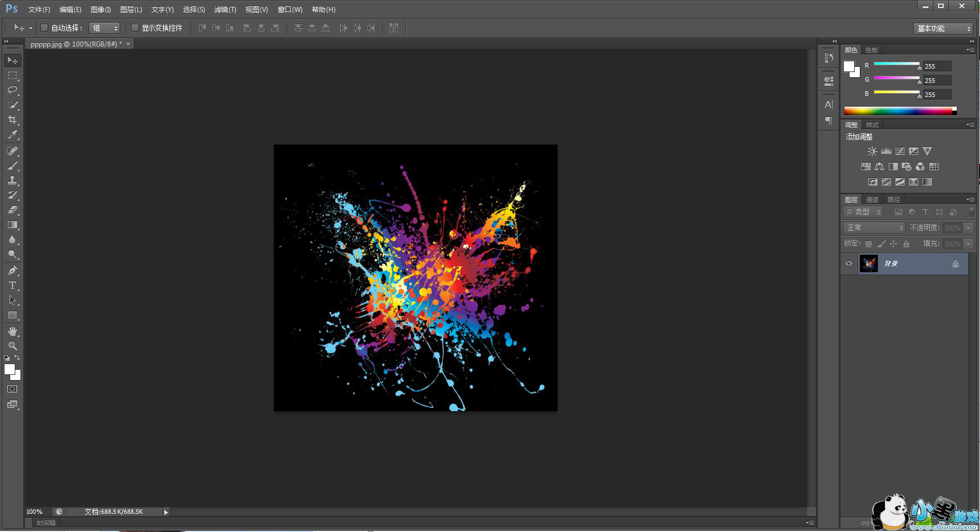Click the 时间轴 panel label

tap(46, 523)
